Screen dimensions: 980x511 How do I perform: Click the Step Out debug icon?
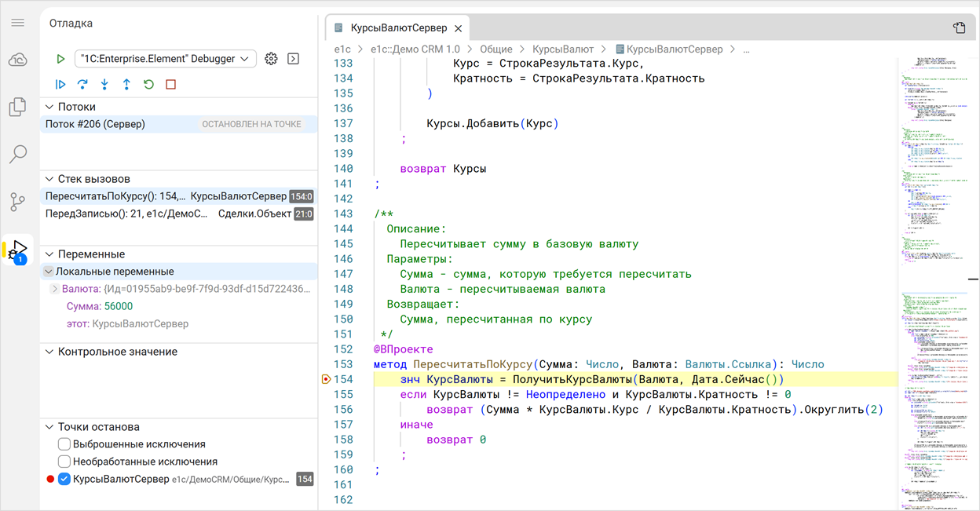pos(126,85)
